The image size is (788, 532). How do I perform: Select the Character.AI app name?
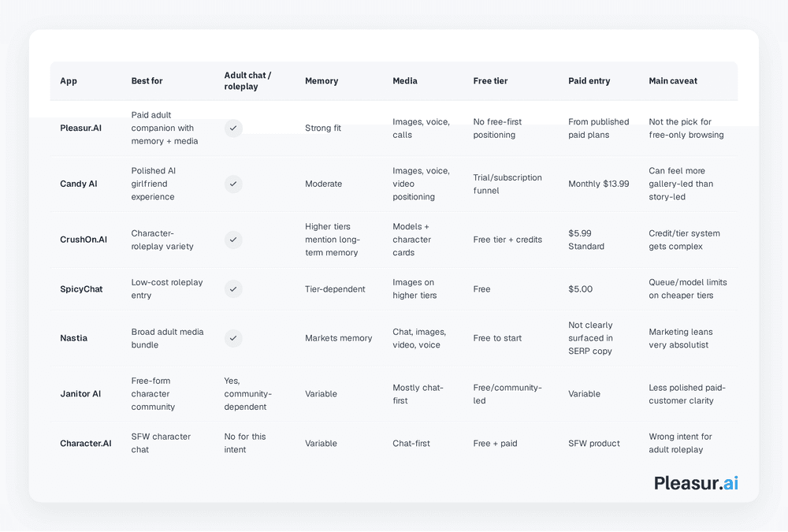[85, 444]
